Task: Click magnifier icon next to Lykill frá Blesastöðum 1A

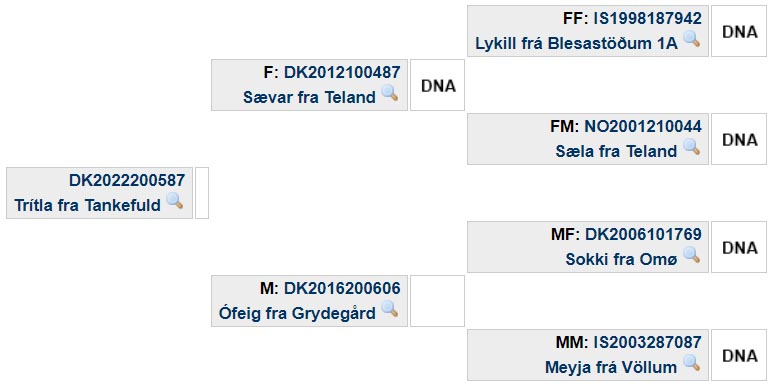Action: [x=692, y=38]
